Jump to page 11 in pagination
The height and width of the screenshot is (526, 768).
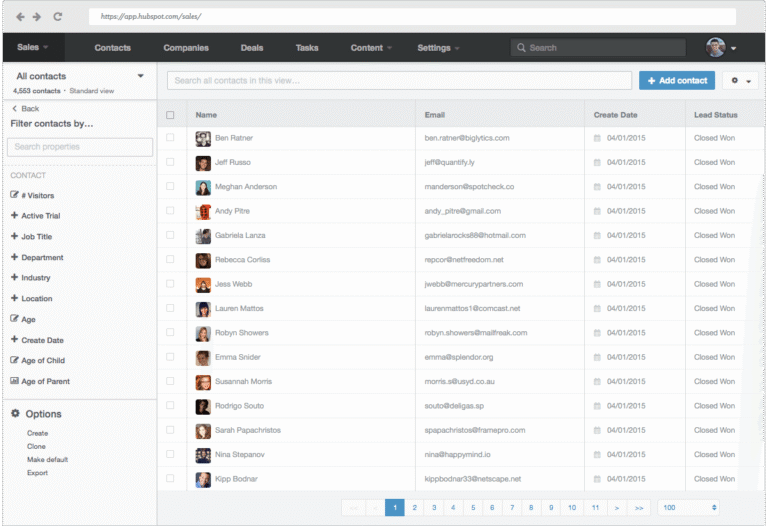point(595,507)
